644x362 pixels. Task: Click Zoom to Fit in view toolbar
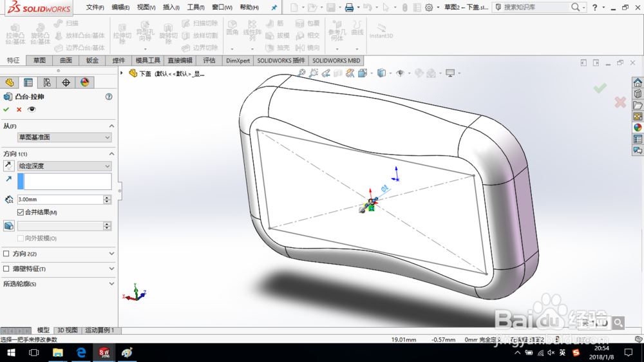(301, 73)
